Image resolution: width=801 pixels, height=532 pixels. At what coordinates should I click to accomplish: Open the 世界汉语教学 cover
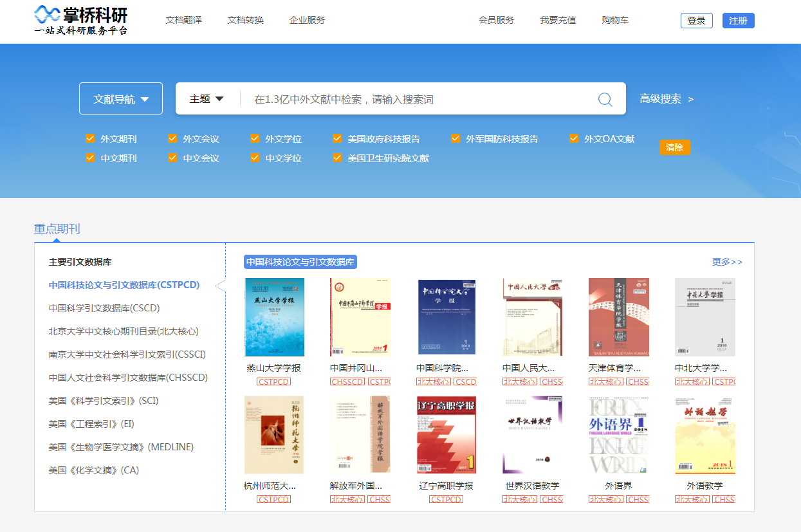(533, 435)
